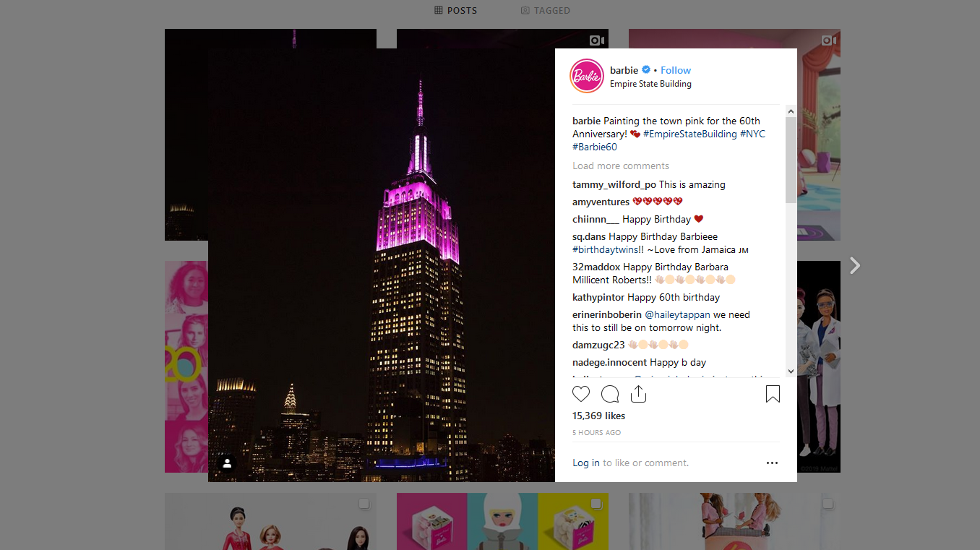
Task: Open the Barbie profile picture avatar
Action: pyautogui.click(x=587, y=76)
